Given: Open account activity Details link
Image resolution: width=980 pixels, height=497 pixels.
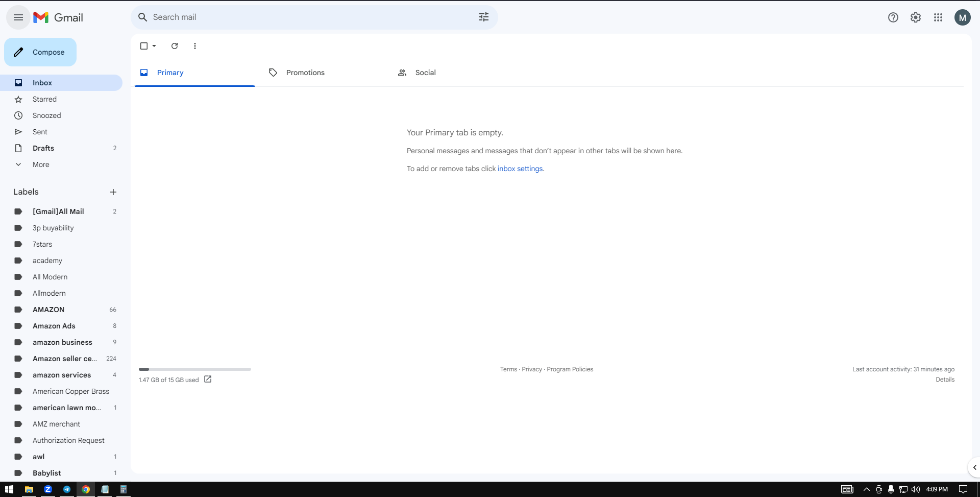Looking at the screenshot, I should pyautogui.click(x=945, y=380).
